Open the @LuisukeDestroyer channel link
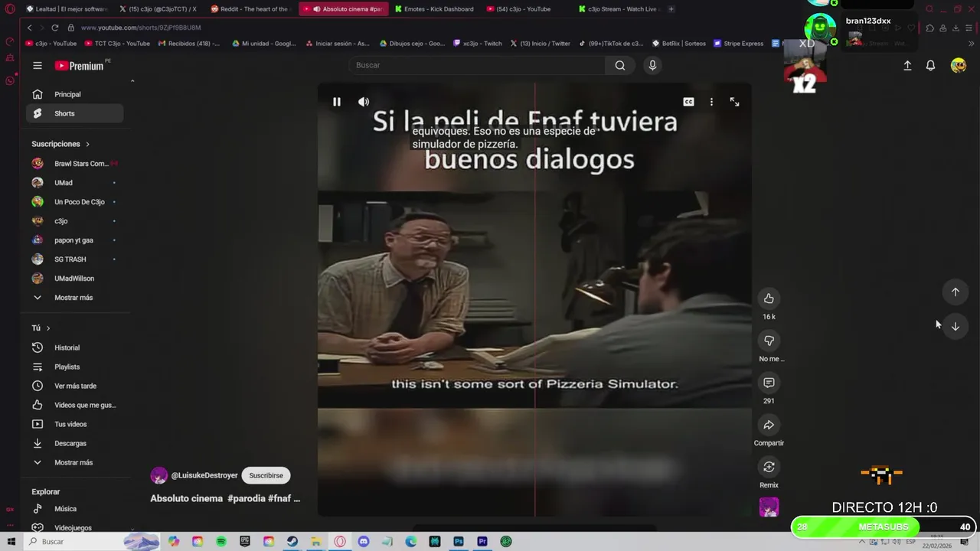This screenshot has width=980, height=551. [204, 475]
